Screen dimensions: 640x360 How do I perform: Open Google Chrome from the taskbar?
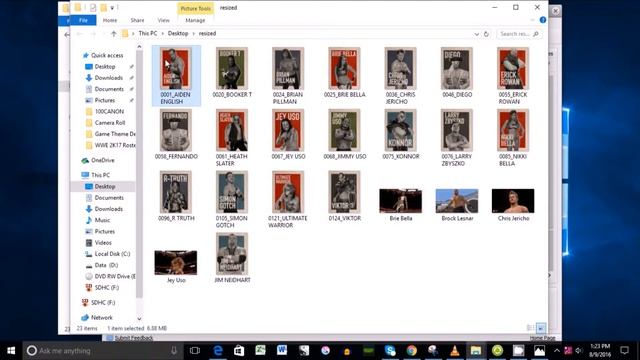pos(411,350)
